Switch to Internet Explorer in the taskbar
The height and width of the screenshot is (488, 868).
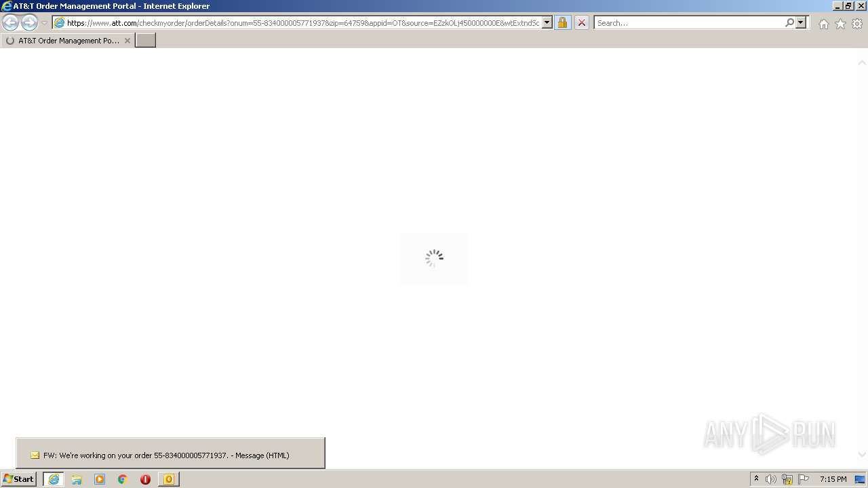[x=54, y=479]
